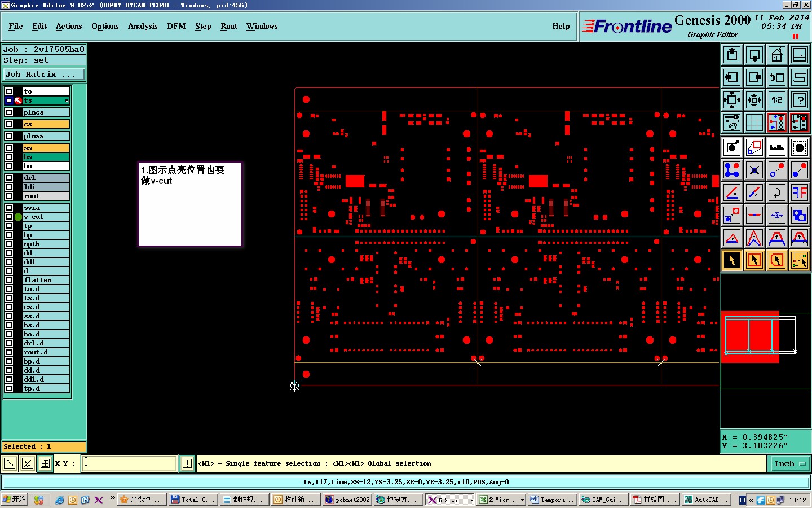
Task: Toggle the 'v-cut' layer checkbox
Action: 9,217
